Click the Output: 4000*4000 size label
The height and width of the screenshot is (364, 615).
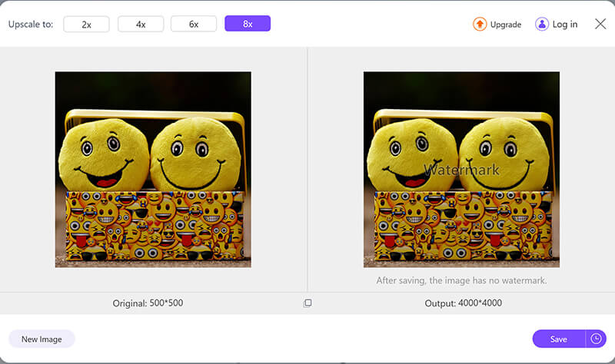(x=463, y=303)
